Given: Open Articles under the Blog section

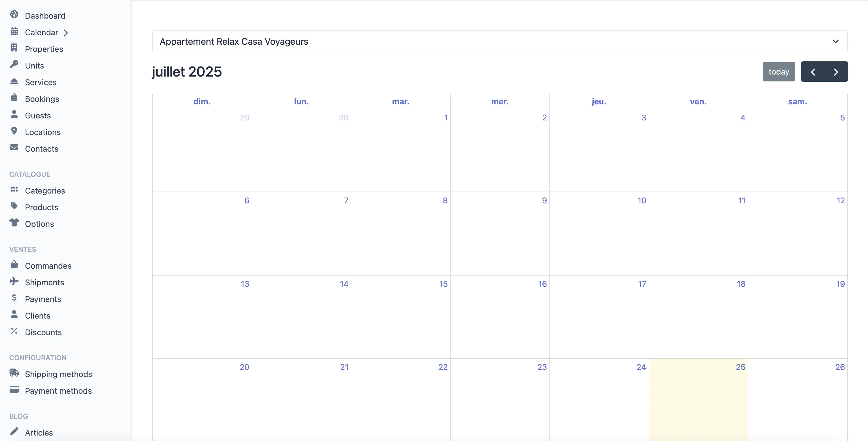Looking at the screenshot, I should (x=39, y=432).
